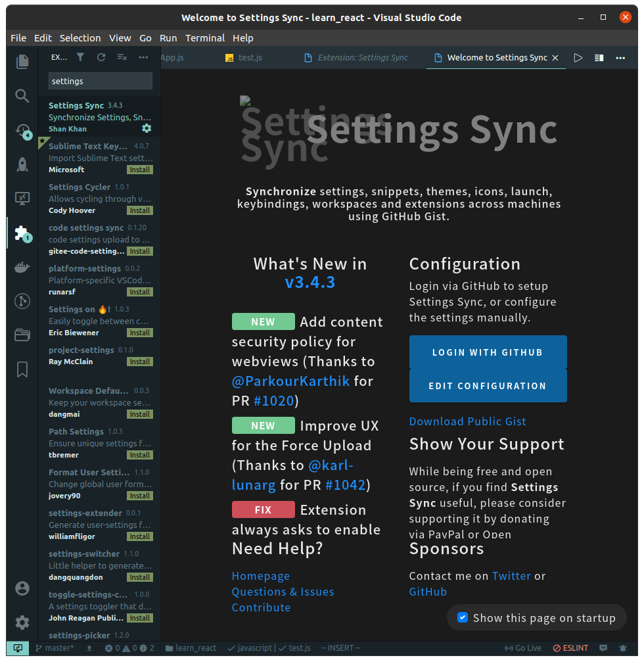Open the Help menu

tap(243, 38)
